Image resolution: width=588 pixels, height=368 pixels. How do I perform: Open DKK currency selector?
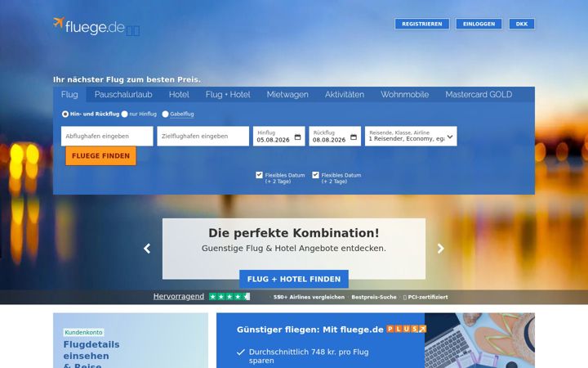(522, 24)
